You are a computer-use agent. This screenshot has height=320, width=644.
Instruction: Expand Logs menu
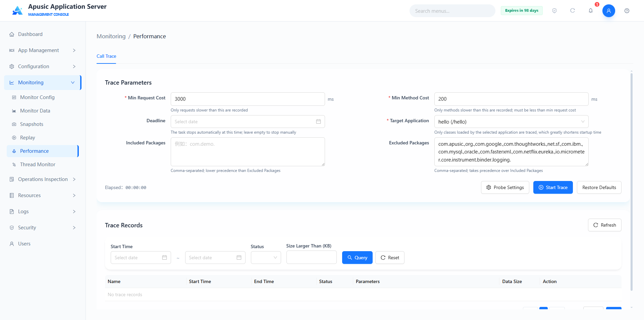(x=43, y=212)
